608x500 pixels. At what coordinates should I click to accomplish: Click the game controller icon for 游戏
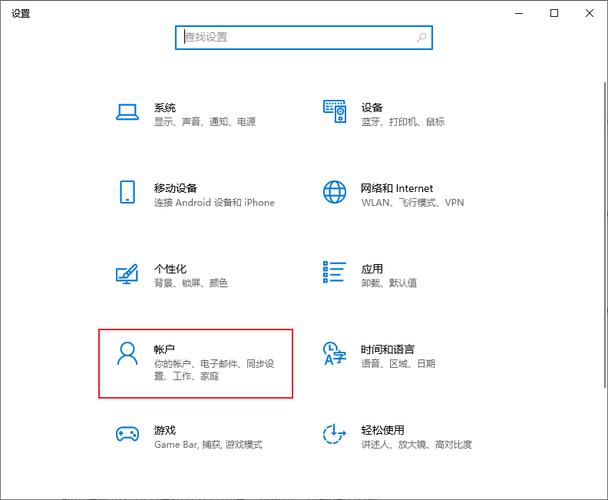(x=127, y=434)
